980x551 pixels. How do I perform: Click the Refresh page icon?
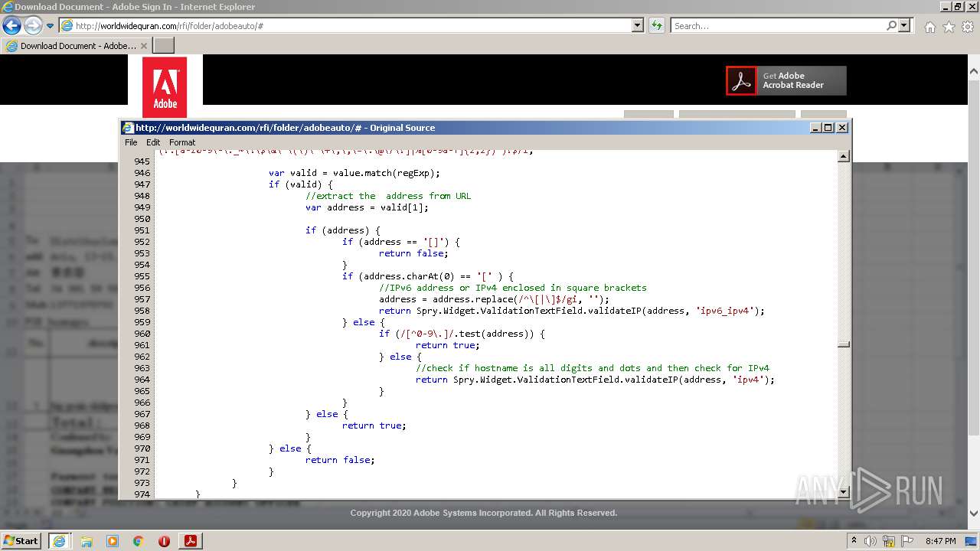coord(657,25)
